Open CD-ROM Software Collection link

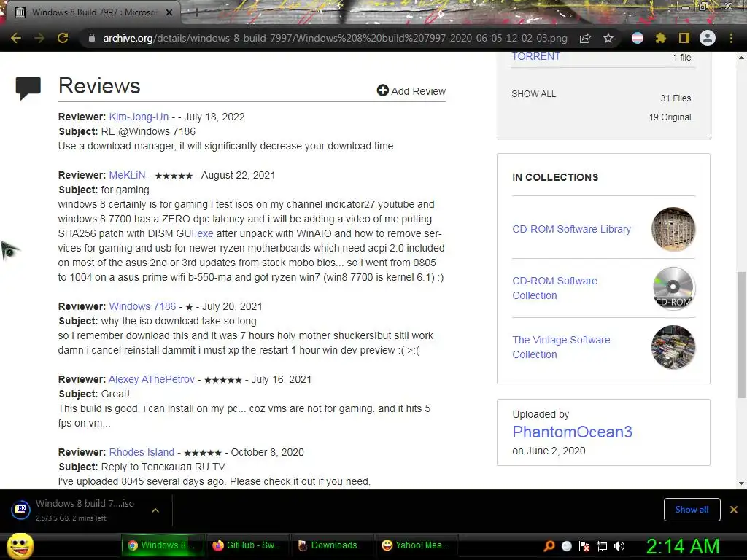pos(554,288)
